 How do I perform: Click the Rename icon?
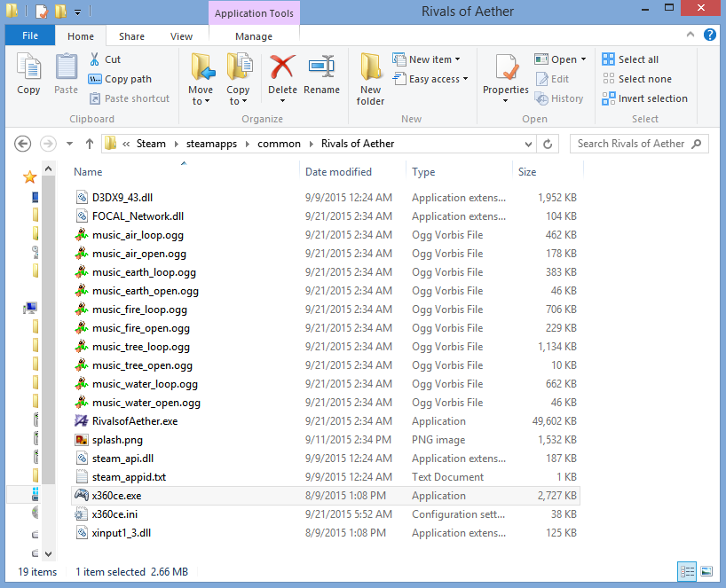321,67
